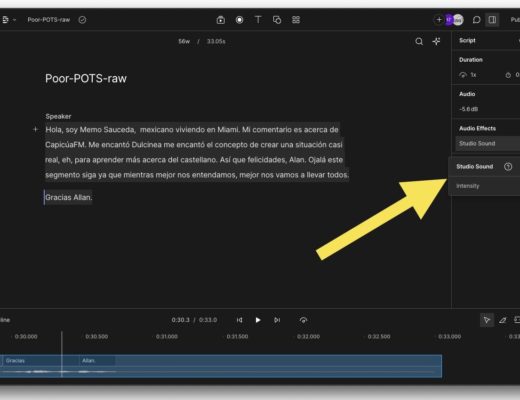Click the Script panel header
Viewport: 520px width, 400px height.
coord(467,41)
